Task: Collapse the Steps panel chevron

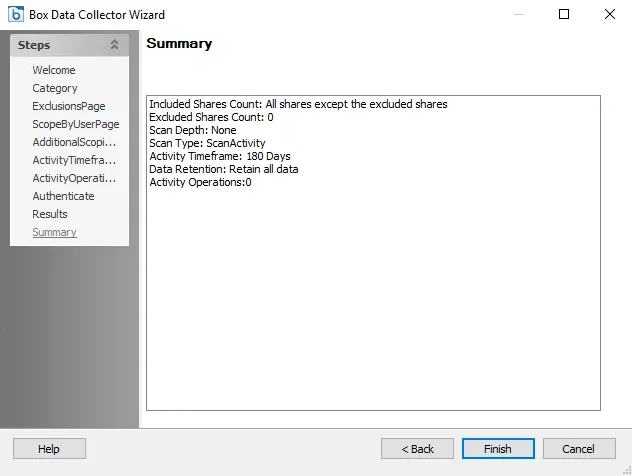Action: click(114, 45)
